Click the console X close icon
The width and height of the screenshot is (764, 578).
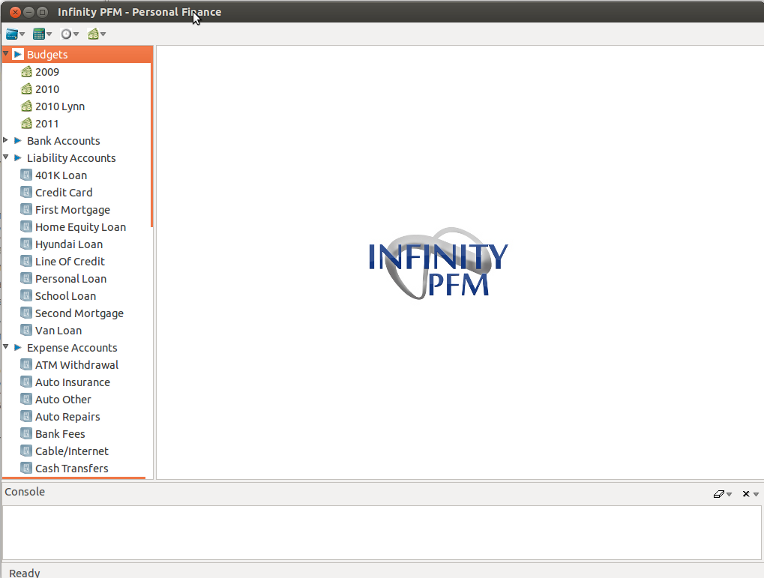click(x=745, y=494)
